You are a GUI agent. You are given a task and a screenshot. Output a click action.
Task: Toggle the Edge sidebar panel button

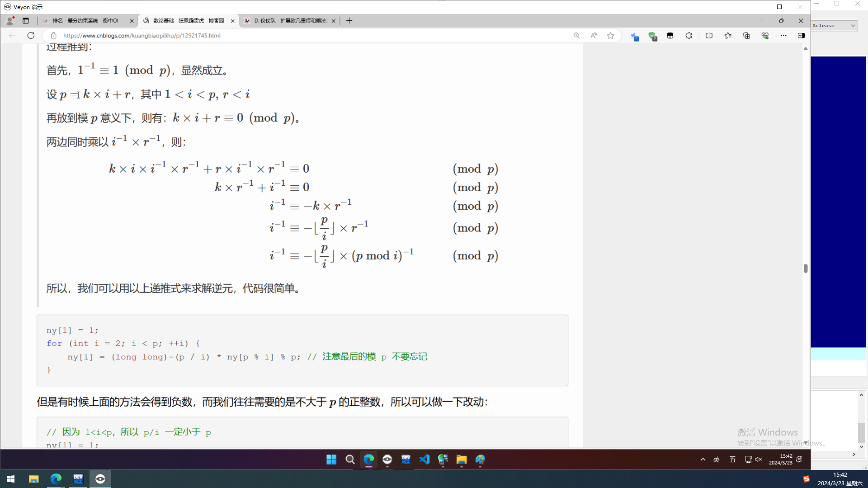pyautogui.click(x=801, y=35)
